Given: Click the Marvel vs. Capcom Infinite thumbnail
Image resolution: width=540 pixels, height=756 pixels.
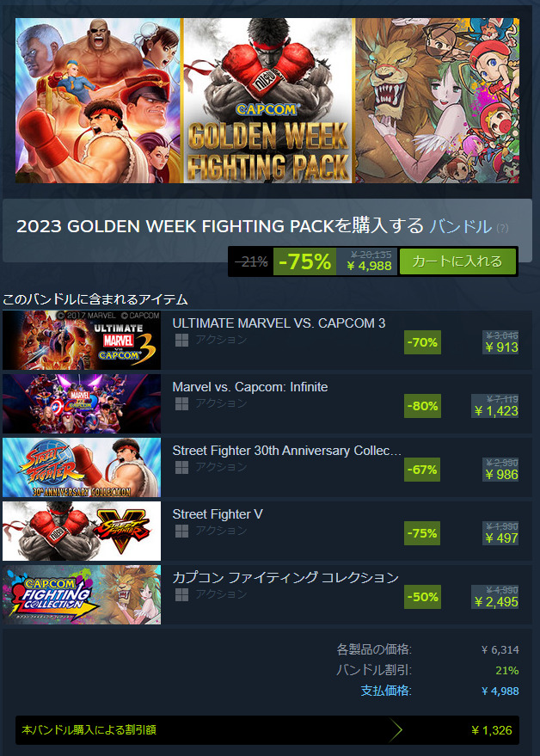Looking at the screenshot, I should pos(82,404).
